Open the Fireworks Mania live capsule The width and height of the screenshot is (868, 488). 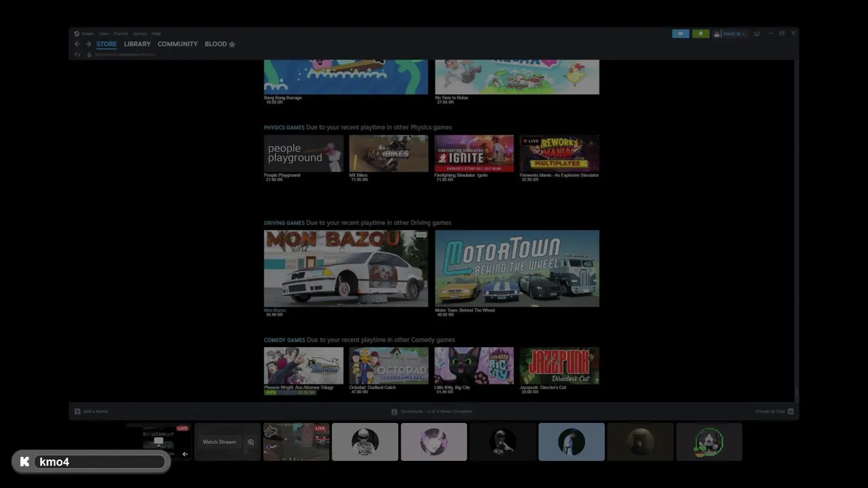559,153
